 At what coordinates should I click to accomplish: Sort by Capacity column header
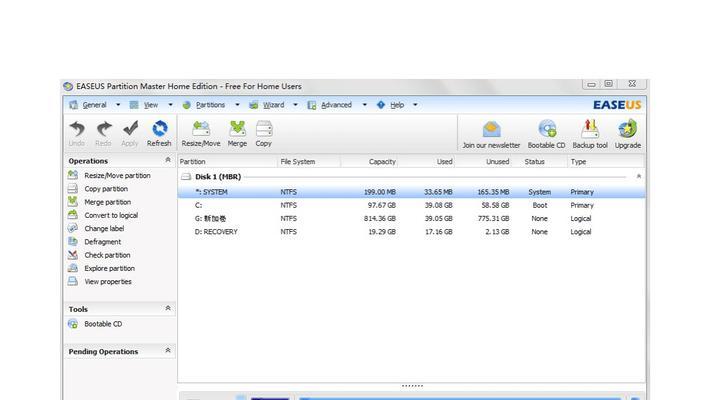coord(369,161)
